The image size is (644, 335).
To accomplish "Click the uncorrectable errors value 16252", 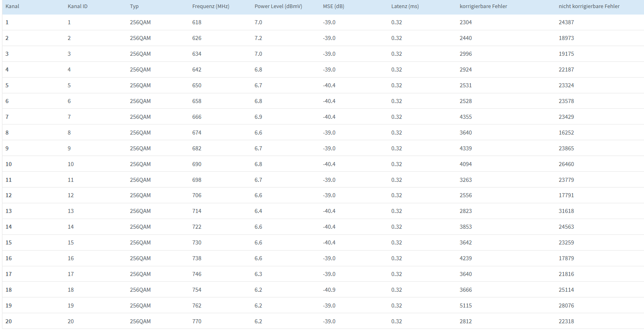I will click(x=566, y=133).
